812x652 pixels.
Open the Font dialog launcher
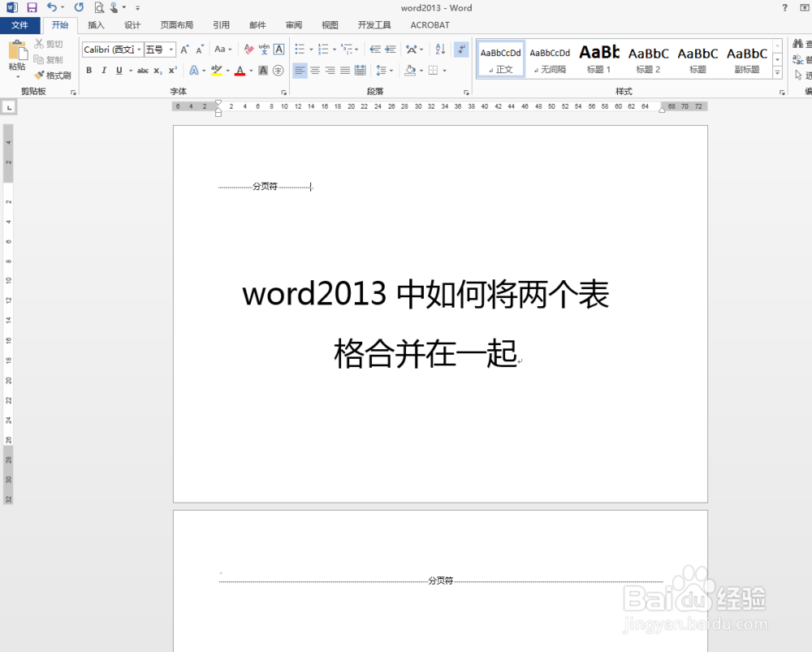pos(283,93)
